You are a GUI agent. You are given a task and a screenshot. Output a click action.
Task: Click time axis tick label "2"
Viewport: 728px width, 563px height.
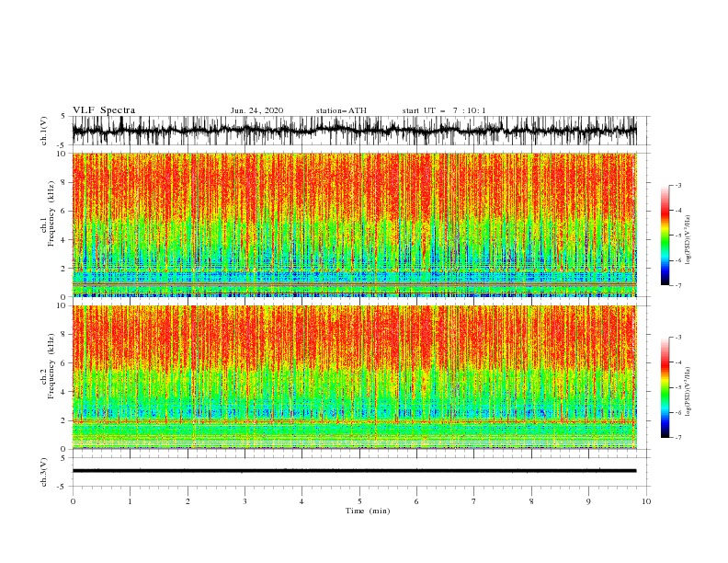[188, 501]
